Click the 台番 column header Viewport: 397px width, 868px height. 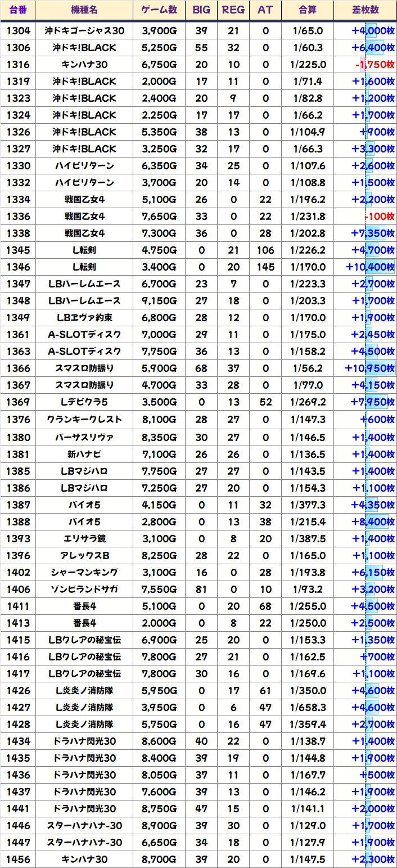(x=19, y=10)
